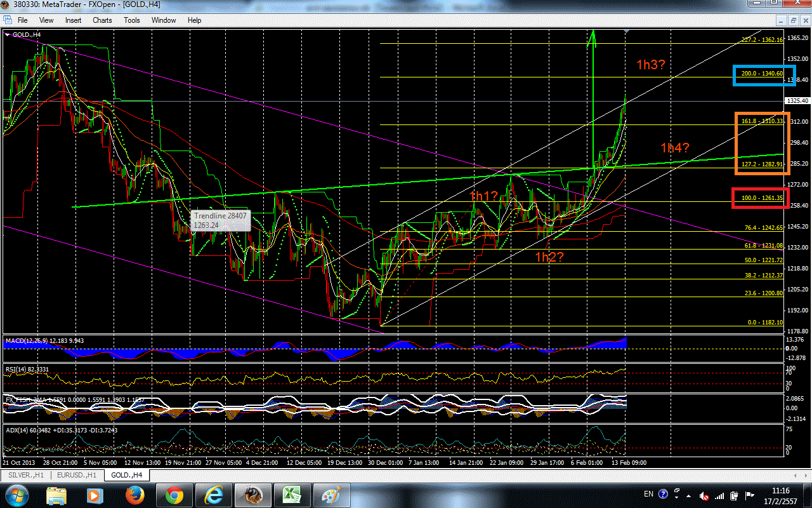Screen dimensions: 812x508
Task: Restore down the inner chart window
Action: pos(794,20)
